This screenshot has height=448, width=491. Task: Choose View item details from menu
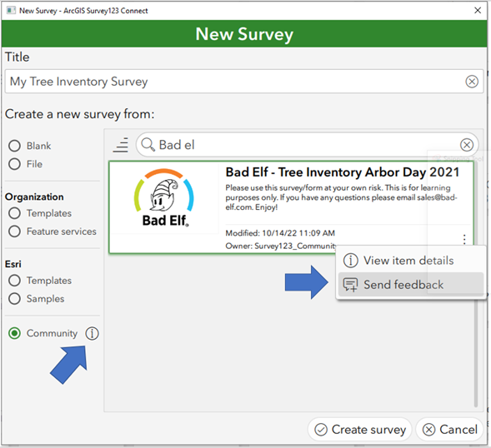(411, 261)
